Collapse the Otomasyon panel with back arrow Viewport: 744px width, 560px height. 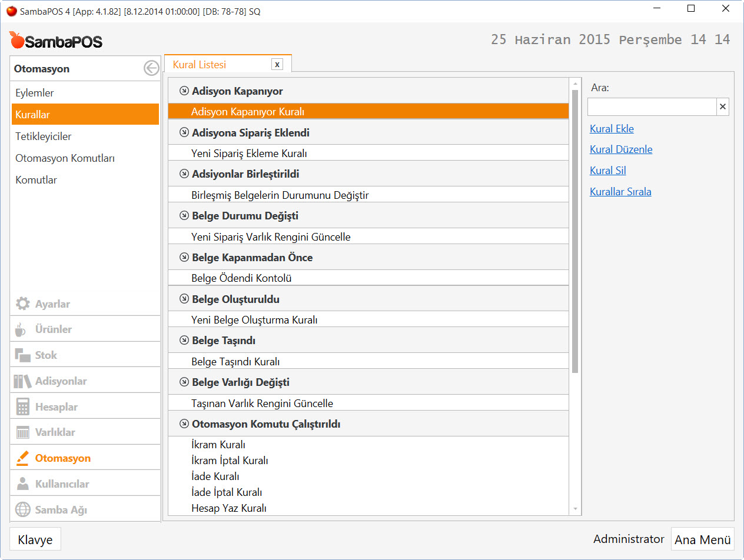pyautogui.click(x=151, y=69)
